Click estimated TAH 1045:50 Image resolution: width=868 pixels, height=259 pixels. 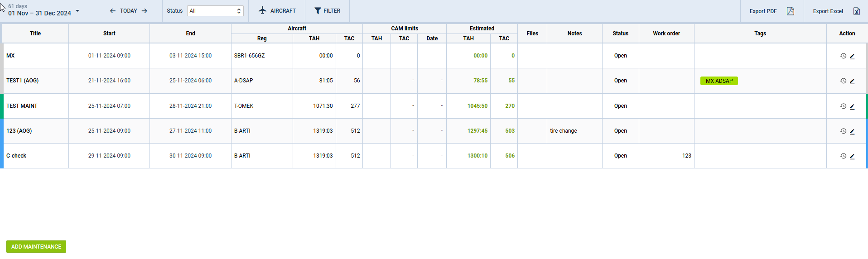pos(477,106)
